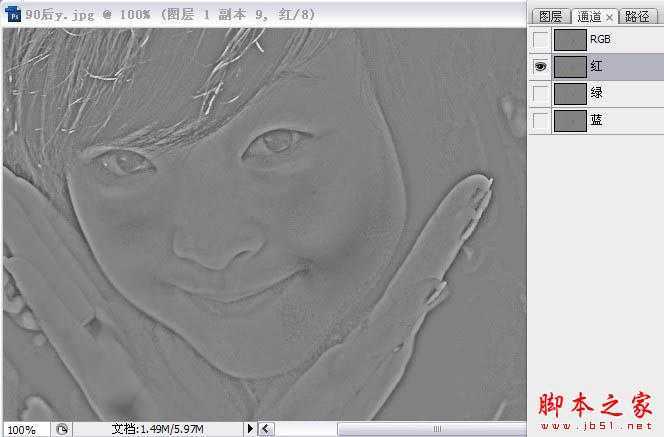Switch to the 通道 (Channels) tab
The image size is (664, 437).
tap(589, 17)
